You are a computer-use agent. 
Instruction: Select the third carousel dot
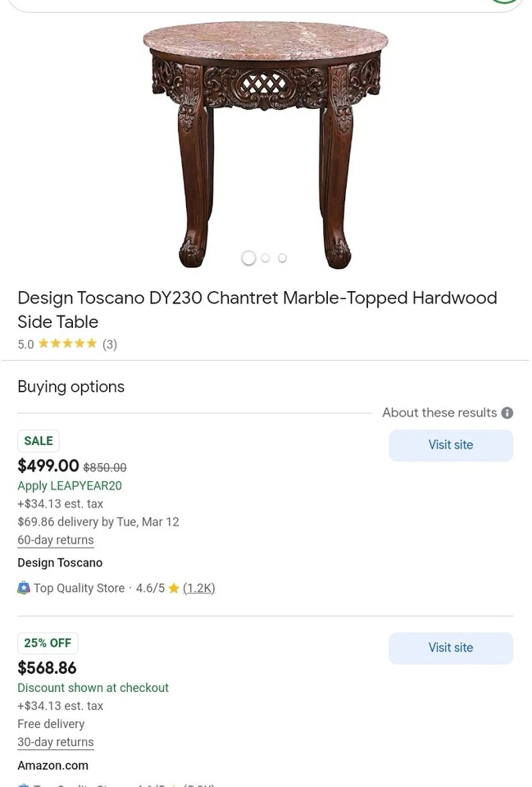281,257
